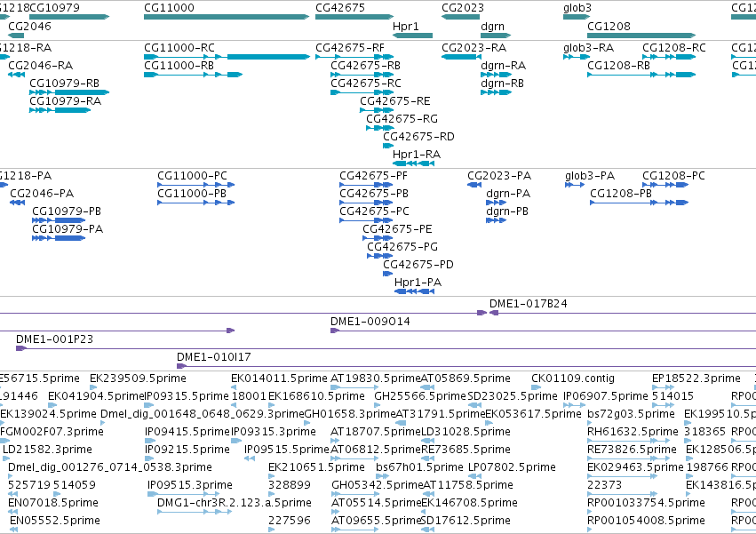Select transcript label CG42675-RE
Screen dimensions: 756x534
click(395, 100)
